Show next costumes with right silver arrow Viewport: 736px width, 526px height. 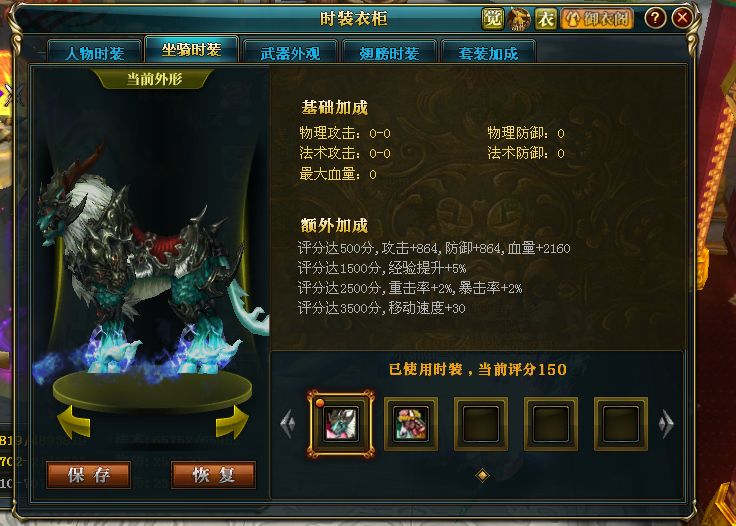point(666,424)
